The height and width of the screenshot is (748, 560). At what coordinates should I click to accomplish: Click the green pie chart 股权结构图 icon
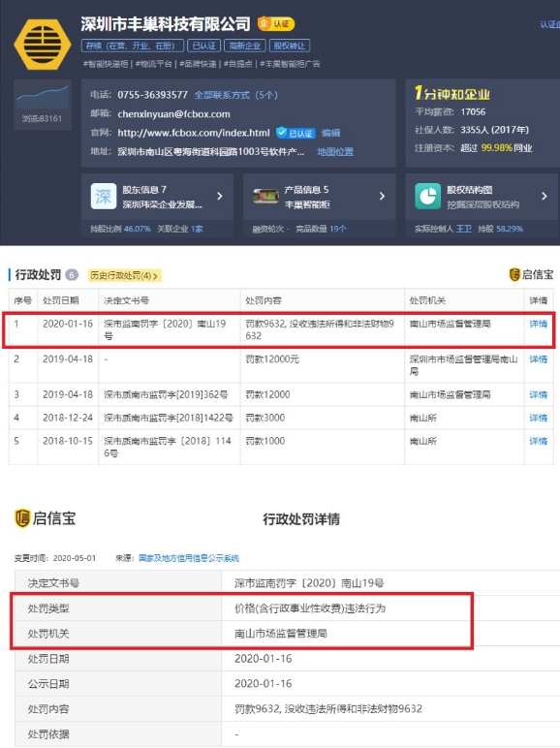(428, 196)
